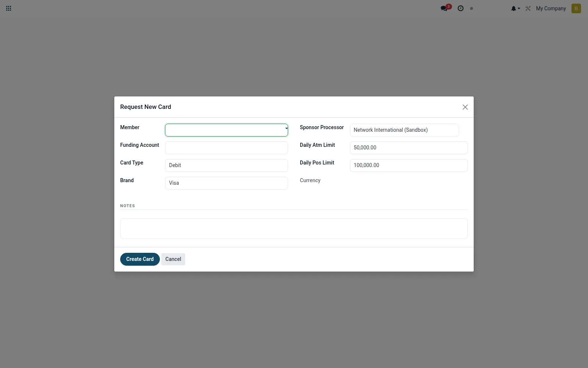The image size is (588, 368).
Task: Click the Daily Atm Limit field
Action: pos(409,148)
